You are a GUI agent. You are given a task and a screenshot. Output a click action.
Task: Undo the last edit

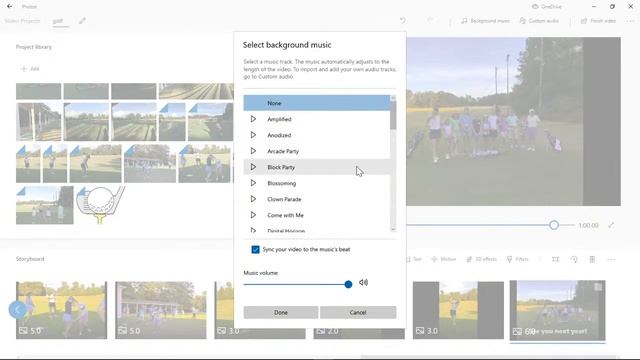402,20
